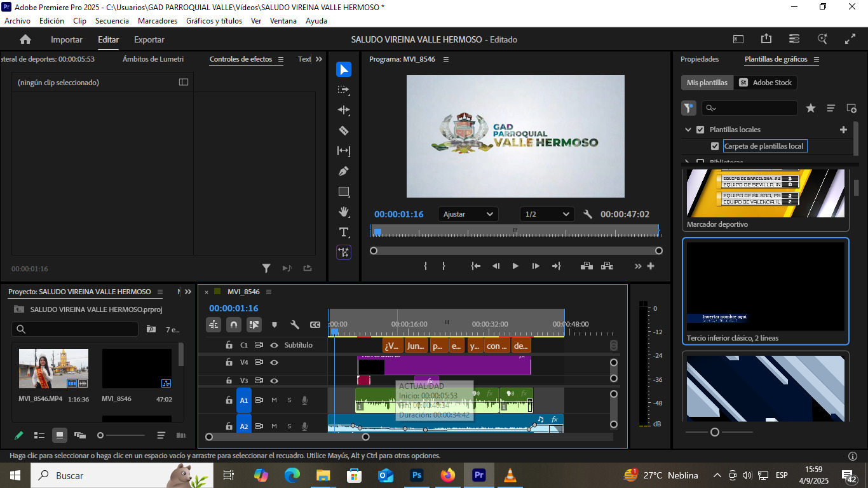Open the Ajustar zoom level dropdown

click(x=468, y=214)
